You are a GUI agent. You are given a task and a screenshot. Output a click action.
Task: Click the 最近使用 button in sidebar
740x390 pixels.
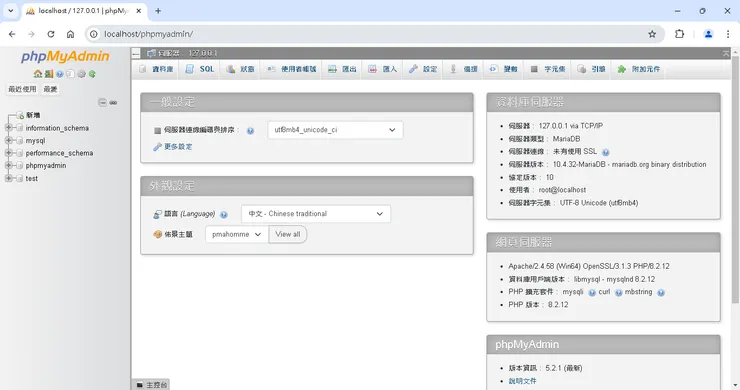(x=22, y=89)
